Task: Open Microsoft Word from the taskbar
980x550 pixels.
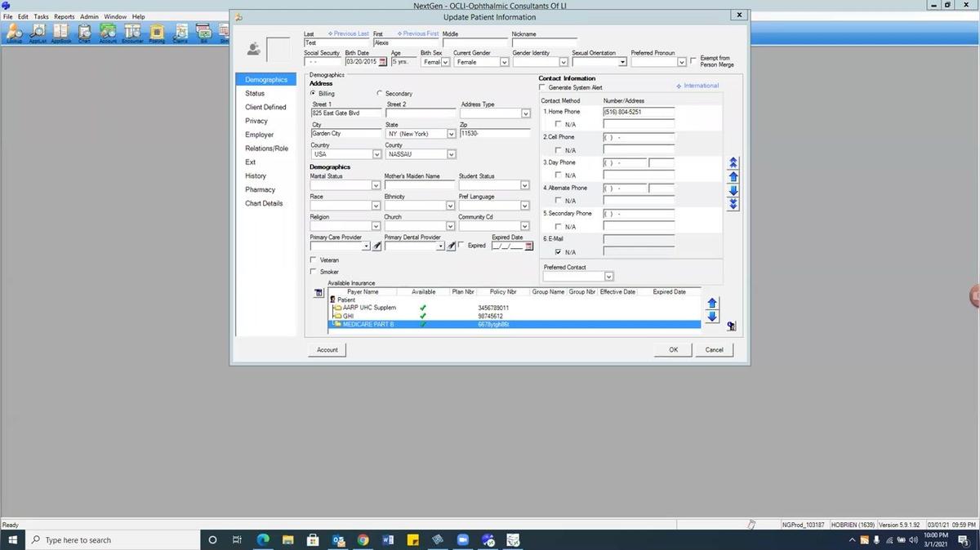Action: click(x=388, y=540)
